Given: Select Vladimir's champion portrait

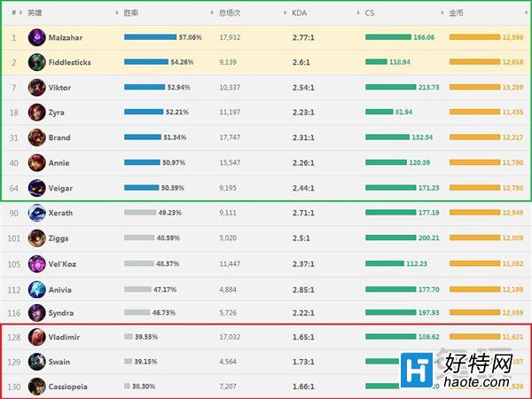Looking at the screenshot, I should 36,337.
